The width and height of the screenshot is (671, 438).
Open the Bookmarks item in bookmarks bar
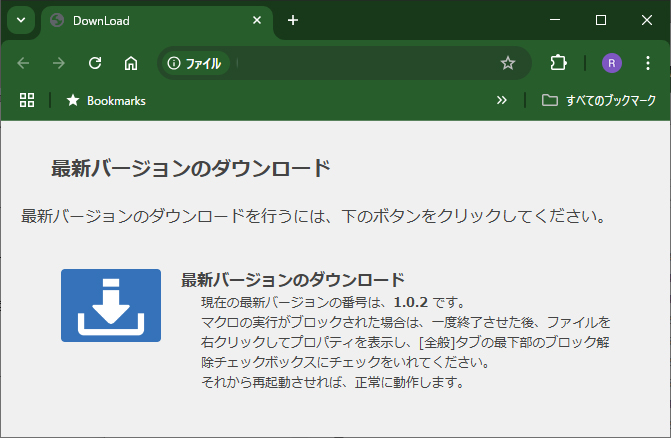tap(105, 100)
